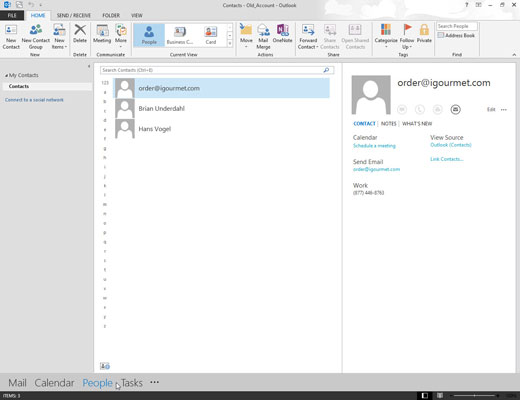Screen dimensions: 520x400
Task: Click the email icon in the contact card
Action: 455,109
